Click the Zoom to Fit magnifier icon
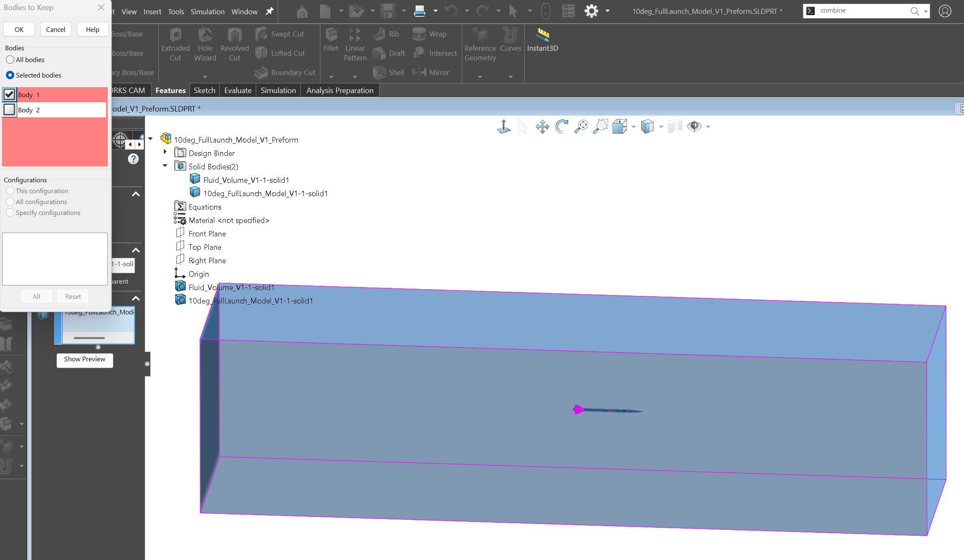Screen dimensions: 964x560 point(581,126)
